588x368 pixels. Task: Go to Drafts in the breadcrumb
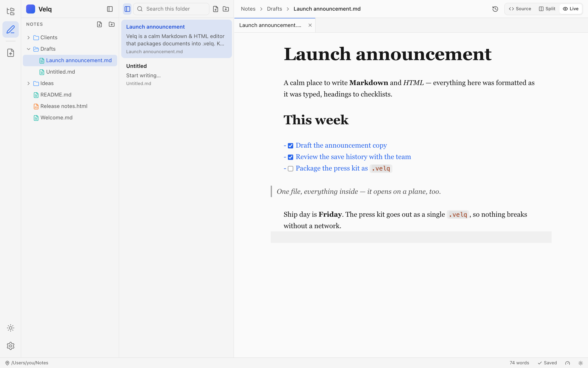(274, 9)
